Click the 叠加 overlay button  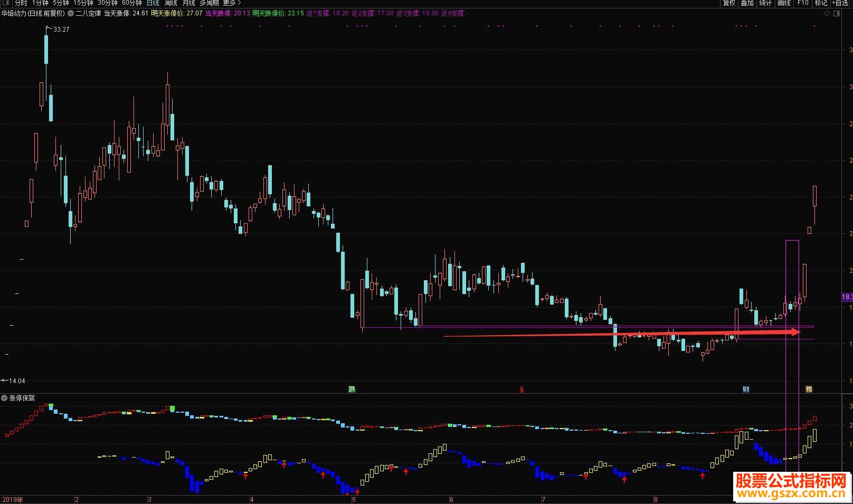[x=747, y=3]
